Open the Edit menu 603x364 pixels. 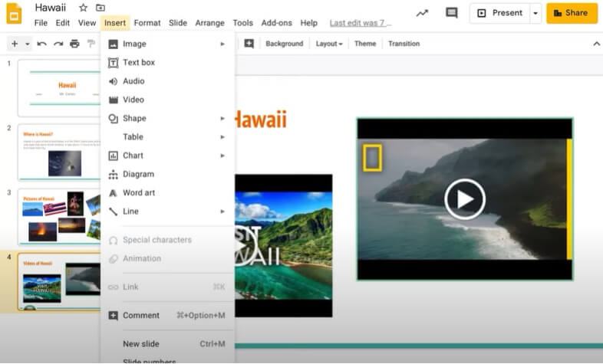point(63,23)
